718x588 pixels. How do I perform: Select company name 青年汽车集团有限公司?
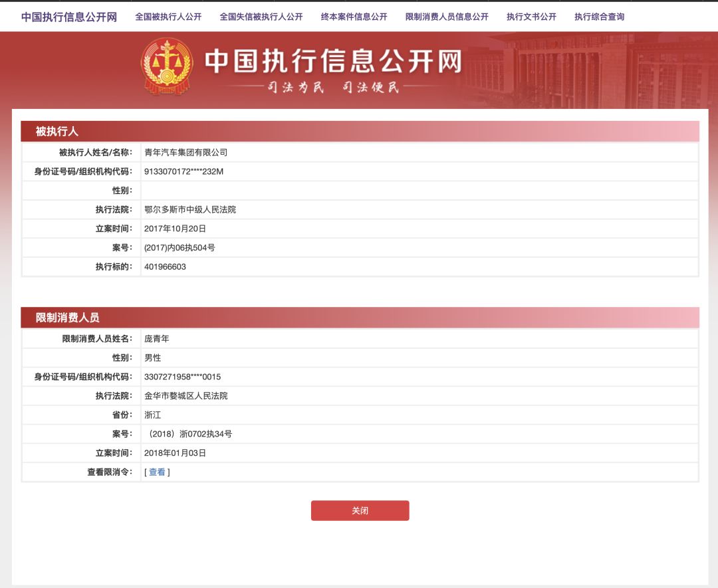[186, 152]
